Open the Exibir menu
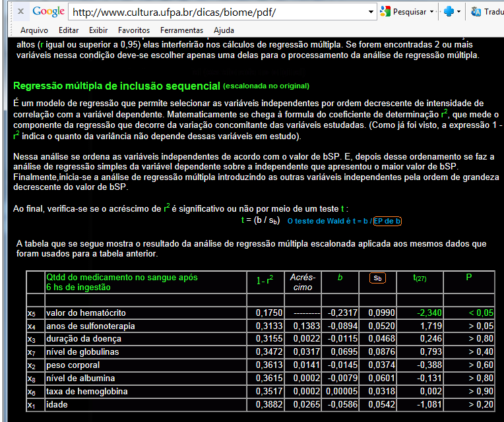This screenshot has width=504, height=422. click(x=98, y=30)
